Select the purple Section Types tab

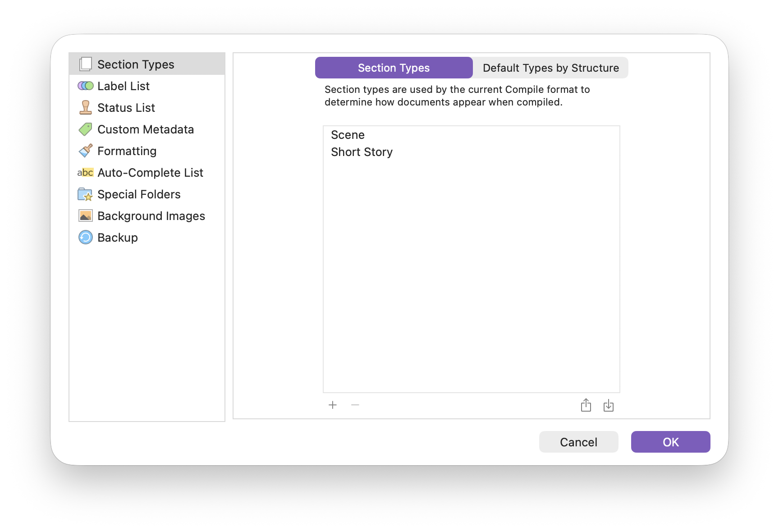pos(394,68)
